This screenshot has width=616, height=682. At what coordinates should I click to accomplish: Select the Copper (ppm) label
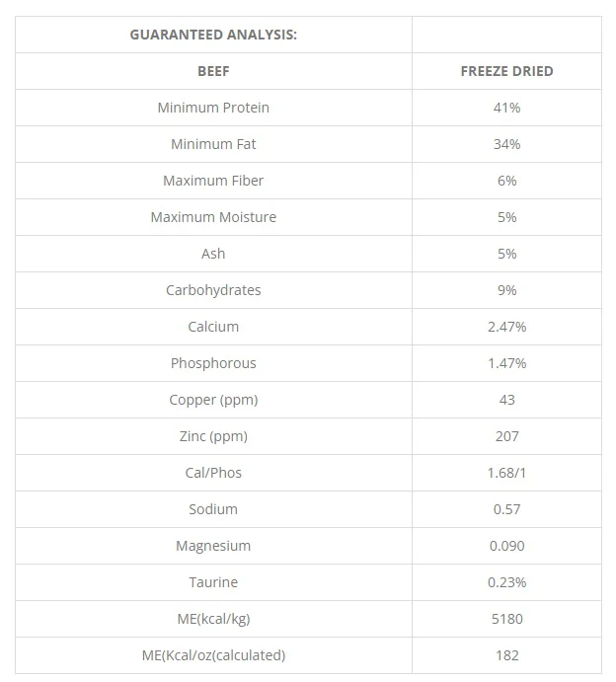click(213, 400)
